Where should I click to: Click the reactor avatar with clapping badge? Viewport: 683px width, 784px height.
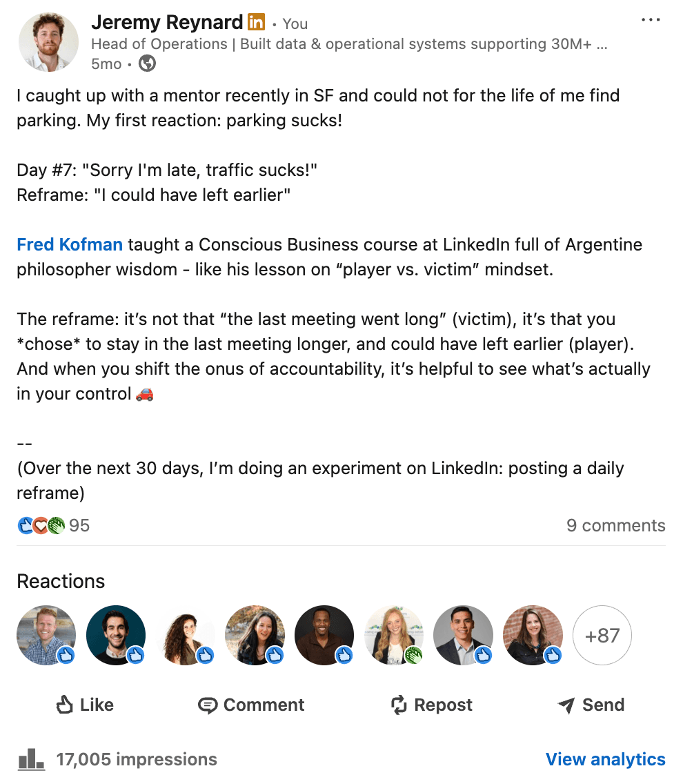point(394,635)
